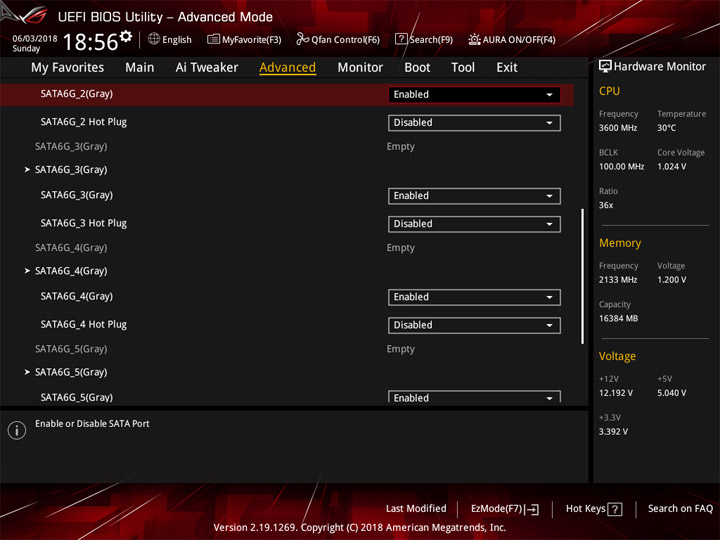Click the Qfan Control fan icon
Image resolution: width=720 pixels, height=540 pixels.
click(302, 39)
